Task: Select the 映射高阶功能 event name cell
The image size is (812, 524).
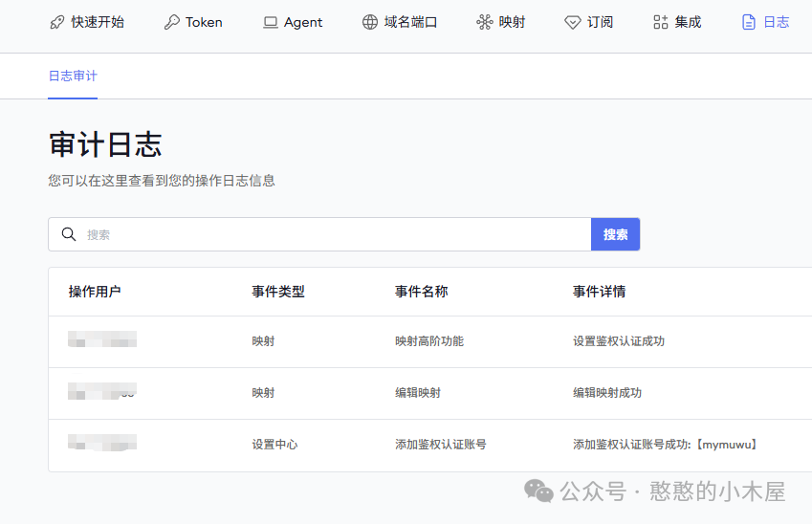Action: coord(429,341)
